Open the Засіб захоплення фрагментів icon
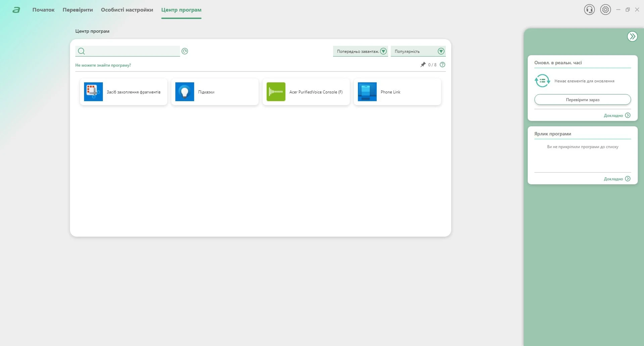Screen dimensions: 644x346 click(x=93, y=92)
